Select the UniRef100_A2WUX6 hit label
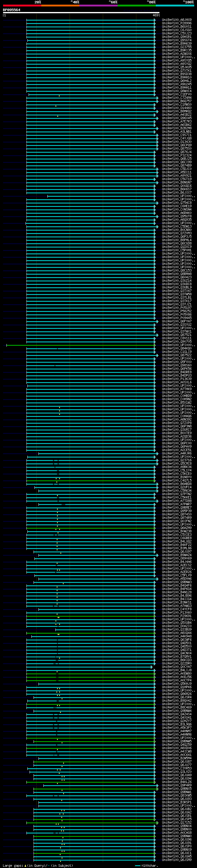The image size is (197, 868). (177, 54)
